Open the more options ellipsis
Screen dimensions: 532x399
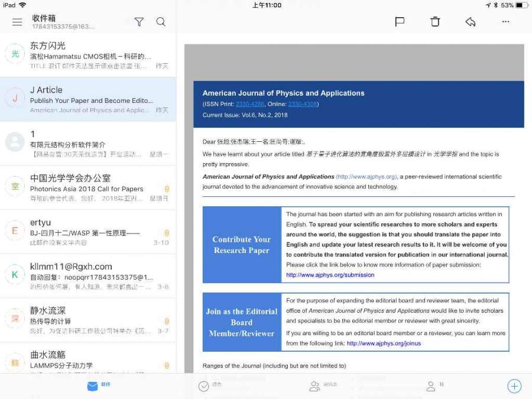point(505,22)
